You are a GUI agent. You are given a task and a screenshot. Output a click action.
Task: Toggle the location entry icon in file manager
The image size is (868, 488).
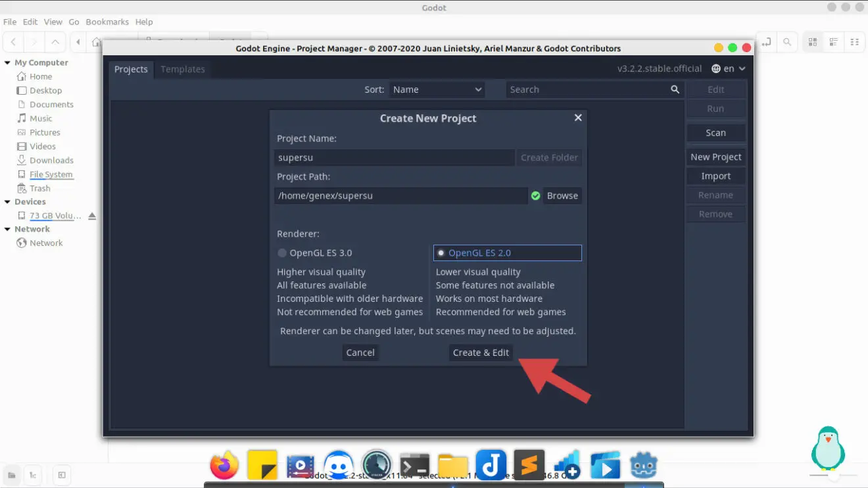pos(766,42)
